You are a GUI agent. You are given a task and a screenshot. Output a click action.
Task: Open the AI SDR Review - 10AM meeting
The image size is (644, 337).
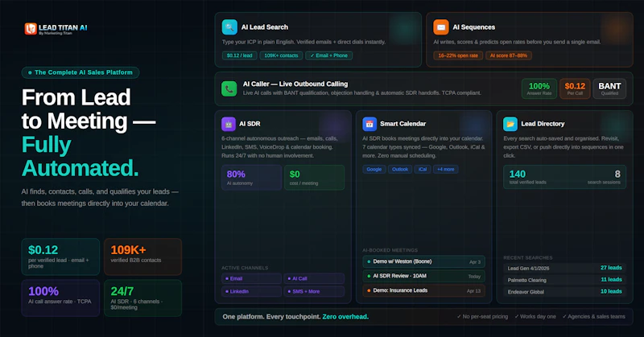[x=424, y=276]
